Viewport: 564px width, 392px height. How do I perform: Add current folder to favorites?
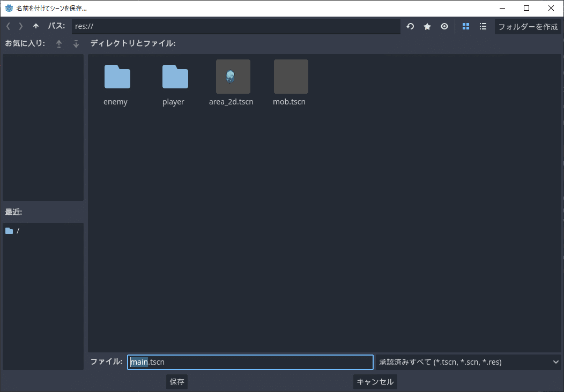tap(427, 26)
